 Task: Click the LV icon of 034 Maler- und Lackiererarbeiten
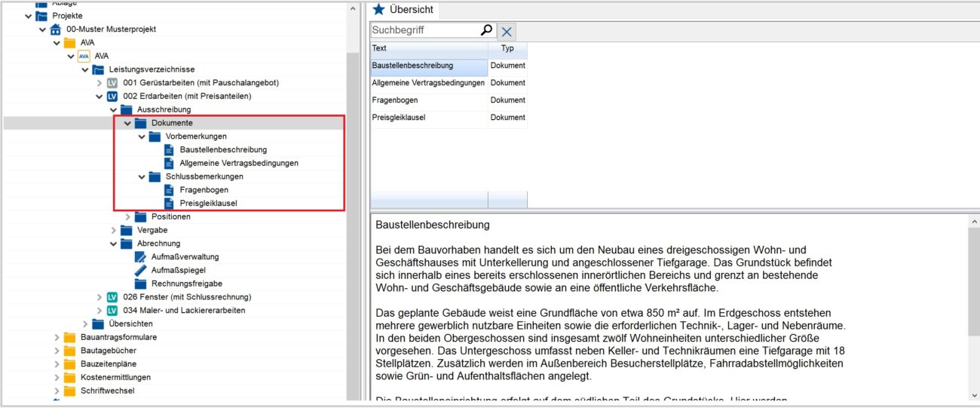tap(112, 311)
